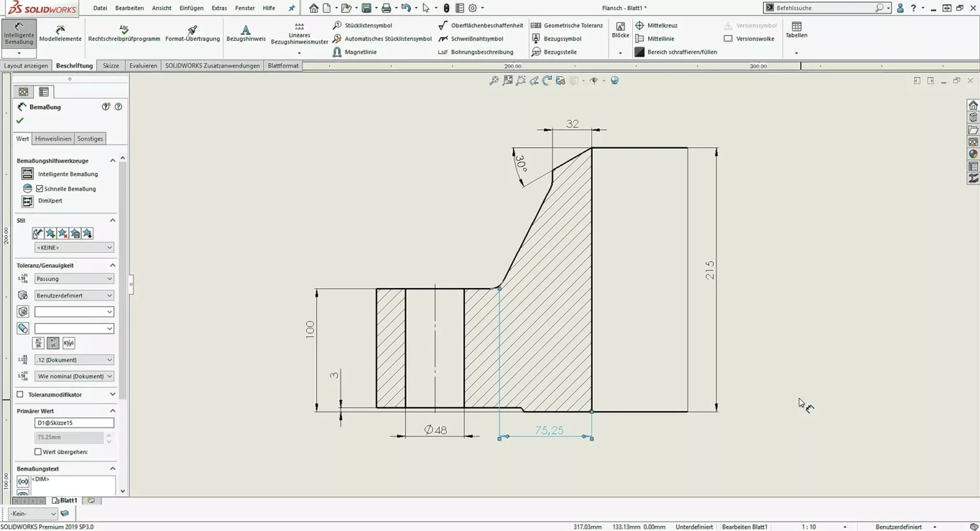Click the D1@Skizze15 value field
980x531 pixels.
point(73,422)
